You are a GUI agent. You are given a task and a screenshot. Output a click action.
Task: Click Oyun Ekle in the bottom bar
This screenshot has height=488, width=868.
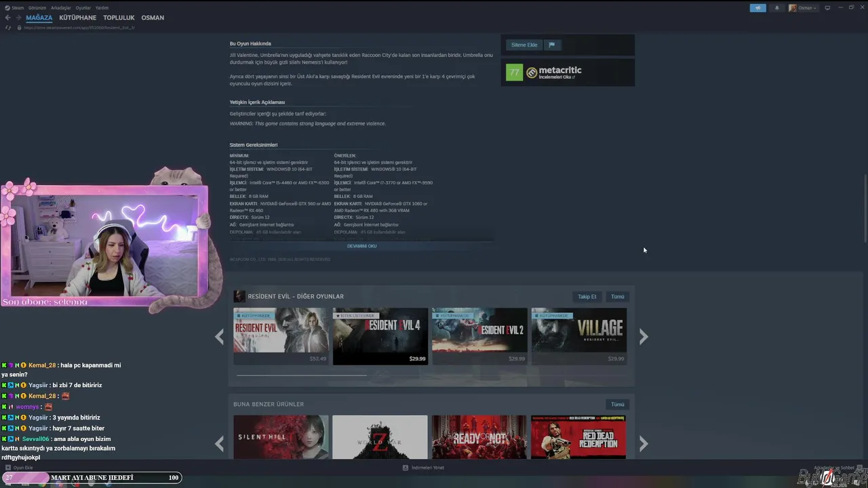(23, 468)
